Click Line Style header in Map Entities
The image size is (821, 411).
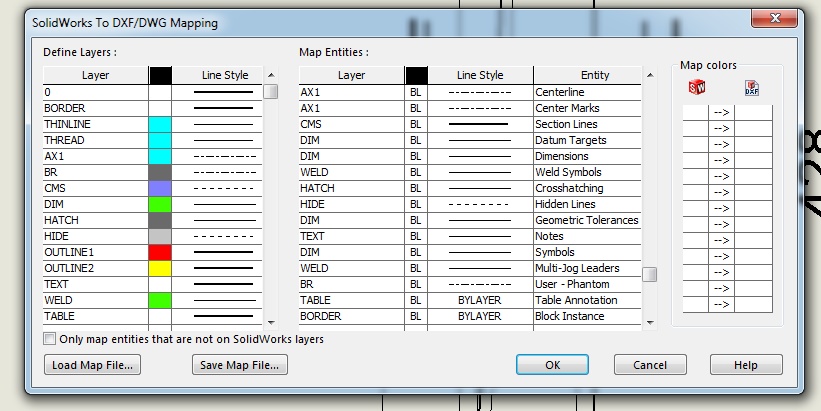[x=480, y=75]
